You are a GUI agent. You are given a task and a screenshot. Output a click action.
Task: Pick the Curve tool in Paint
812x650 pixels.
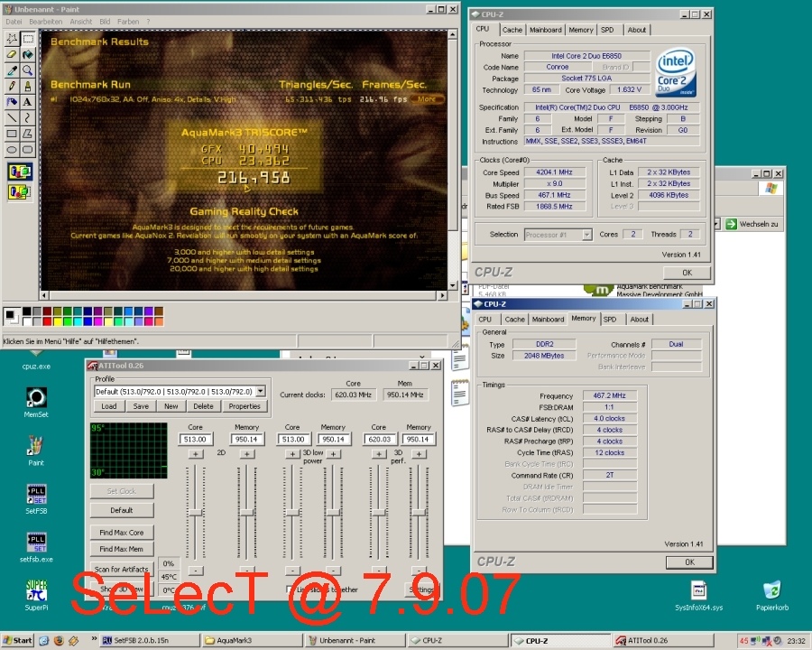click(x=27, y=117)
